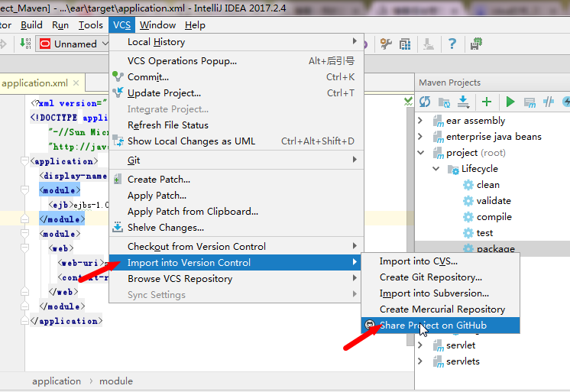The width and height of the screenshot is (570, 392).
Task: Open the Local History submenu
Action: (236, 42)
